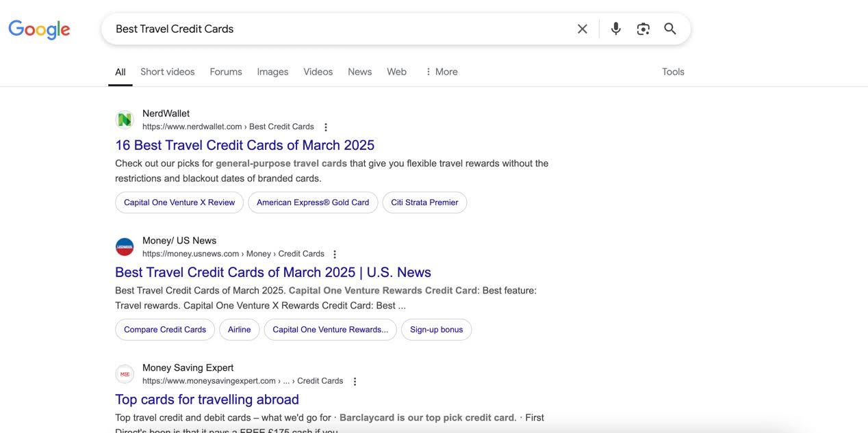This screenshot has width=868, height=433.
Task: Click the US News site favicon
Action: point(125,247)
